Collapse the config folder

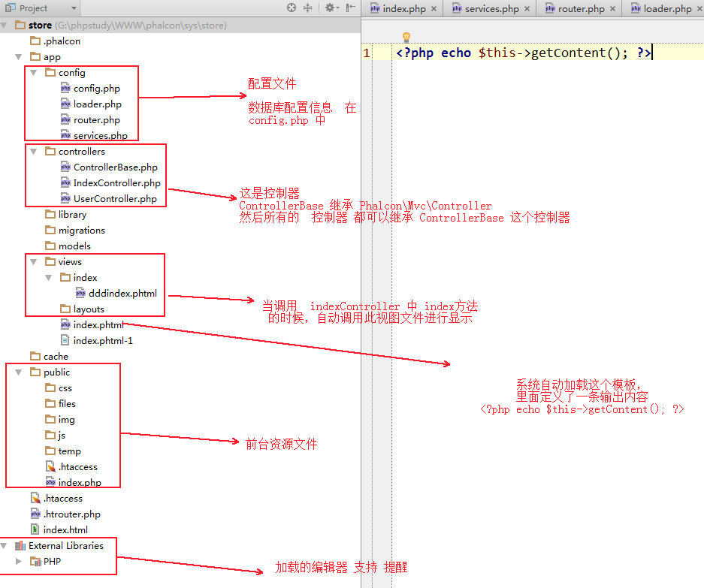(x=33, y=73)
